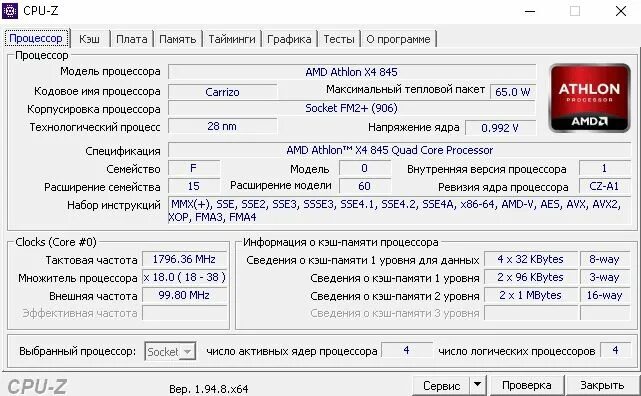The height and width of the screenshot is (396, 641).
Task: Click the Модель value 0
Action: [365, 168]
